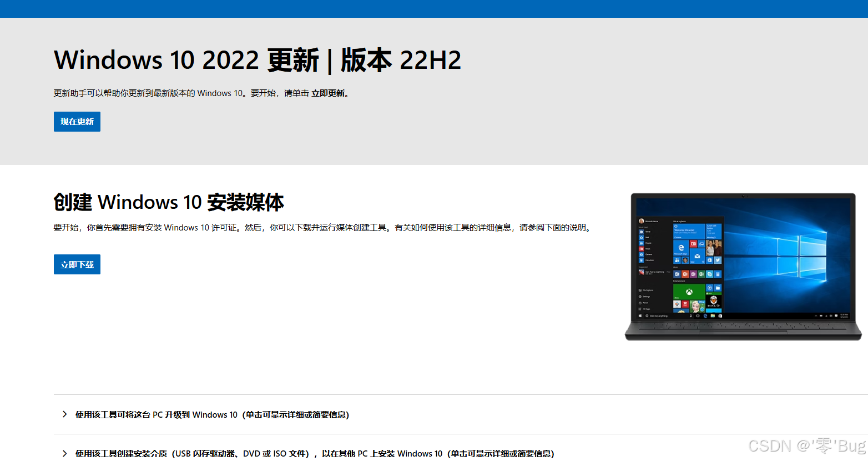Open the 使用该工具创建安装介质 section text
The width and height of the screenshot is (868, 461).
(x=315, y=454)
